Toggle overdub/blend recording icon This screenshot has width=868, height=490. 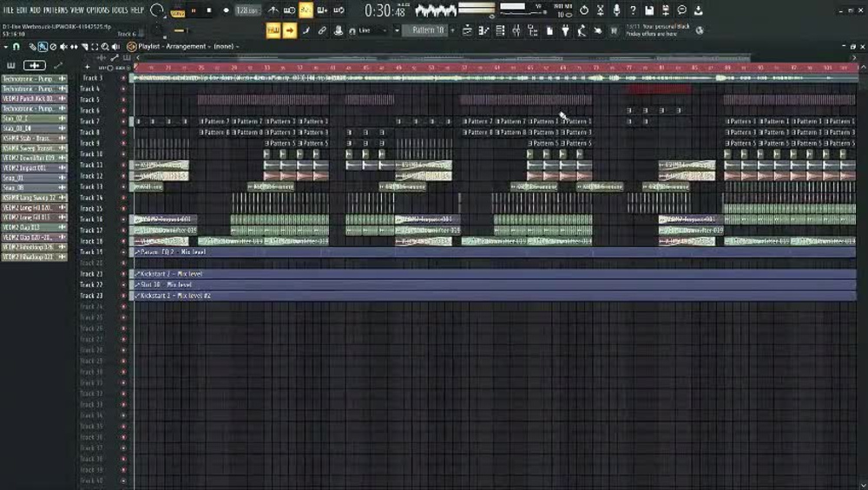[x=322, y=10]
